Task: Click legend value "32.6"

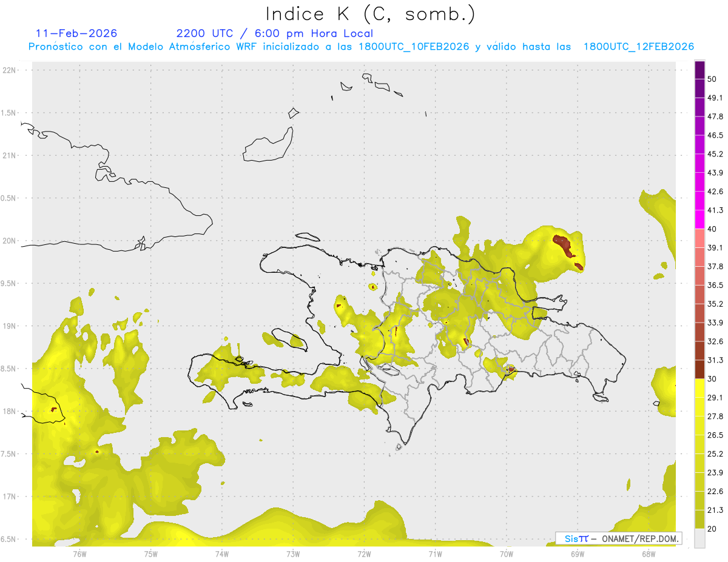Action: coord(715,341)
